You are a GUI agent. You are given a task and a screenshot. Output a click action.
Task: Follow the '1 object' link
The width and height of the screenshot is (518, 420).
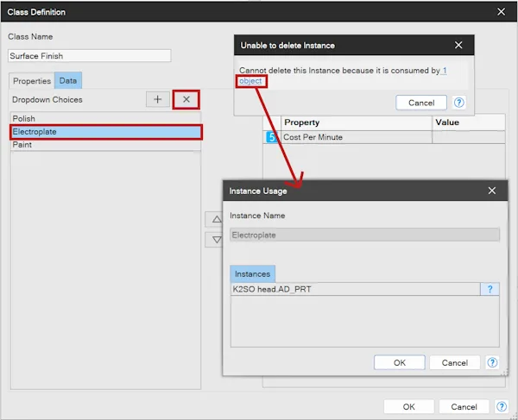pos(251,81)
